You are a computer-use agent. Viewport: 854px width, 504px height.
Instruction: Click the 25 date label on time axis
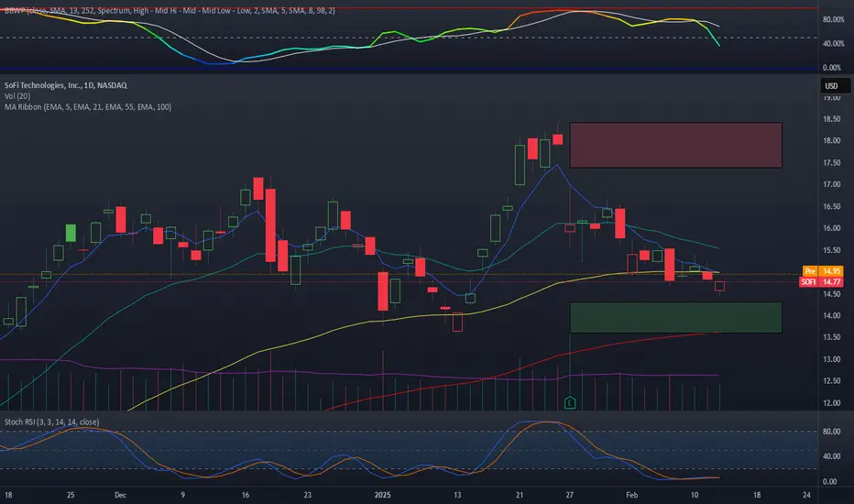coord(71,495)
